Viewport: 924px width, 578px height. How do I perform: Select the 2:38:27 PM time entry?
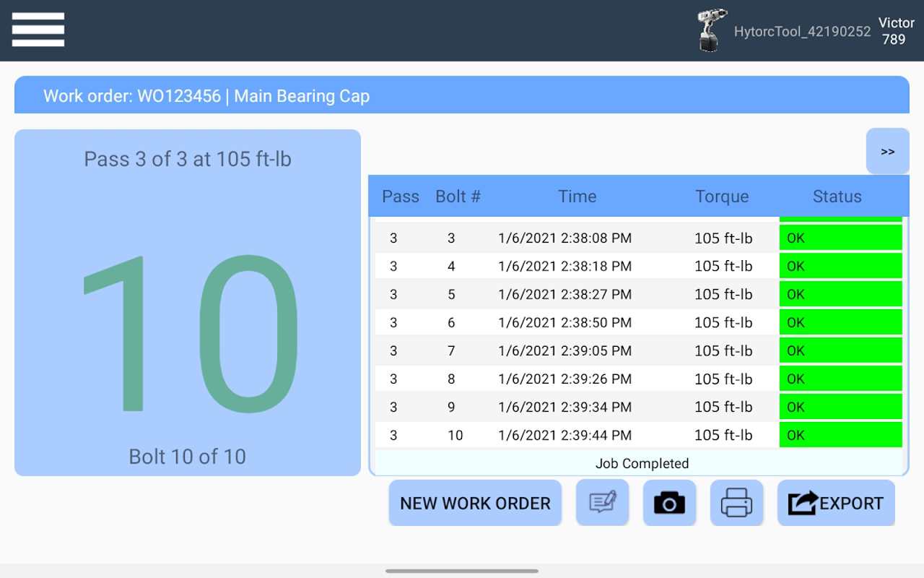(565, 294)
